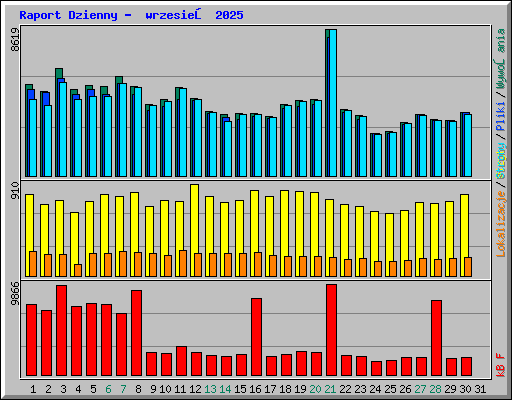Select the red KB bar for day 16

point(256,337)
